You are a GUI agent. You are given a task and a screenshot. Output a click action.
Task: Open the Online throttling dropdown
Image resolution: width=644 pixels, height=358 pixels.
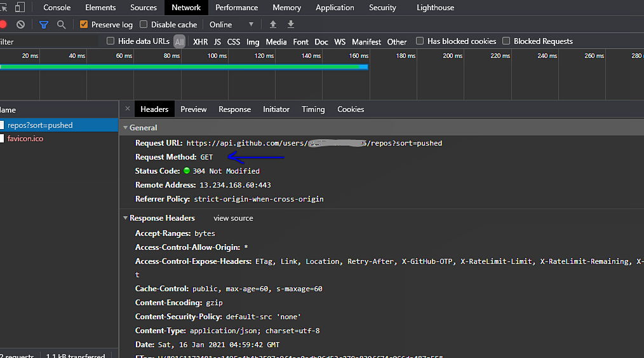coord(231,25)
